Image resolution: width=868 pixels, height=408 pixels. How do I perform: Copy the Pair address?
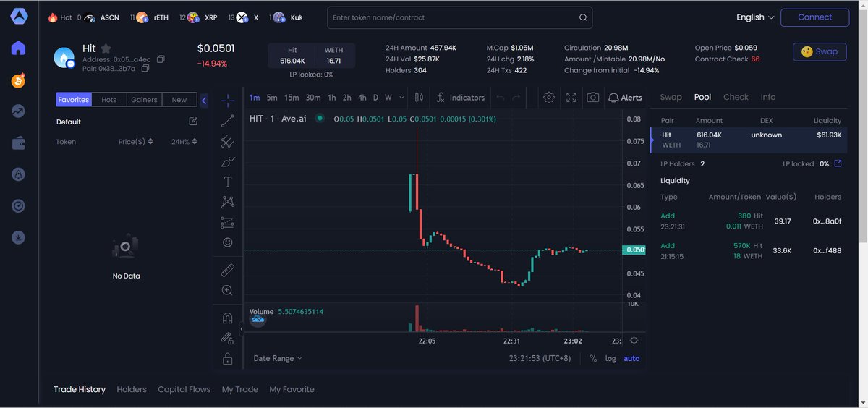(145, 69)
